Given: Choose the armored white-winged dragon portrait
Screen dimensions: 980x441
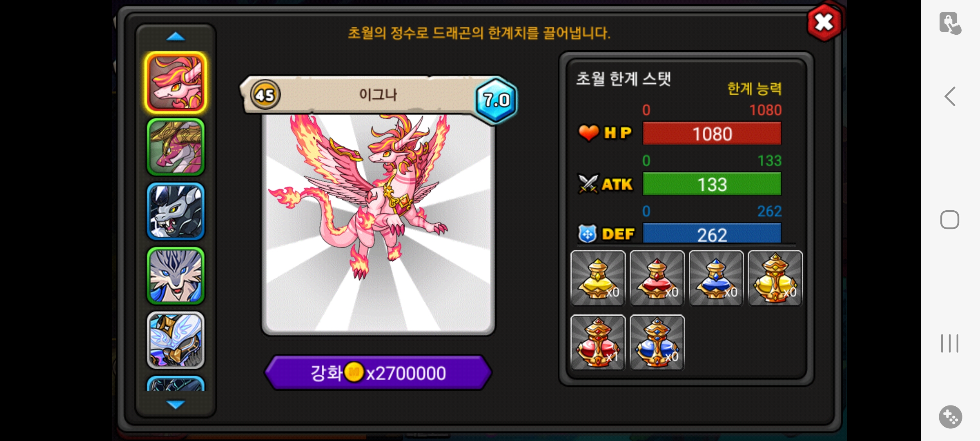Looking at the screenshot, I should click(x=176, y=340).
